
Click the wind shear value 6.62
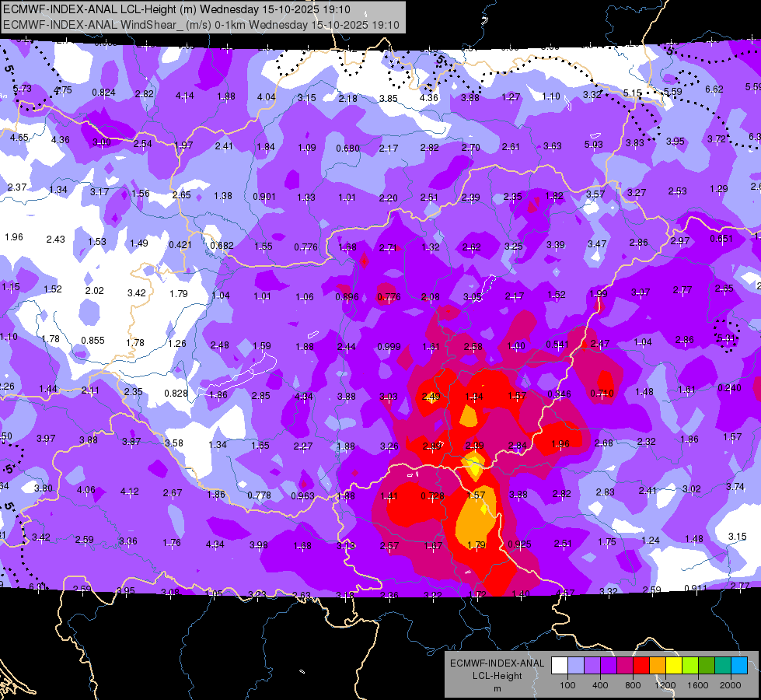point(714,89)
